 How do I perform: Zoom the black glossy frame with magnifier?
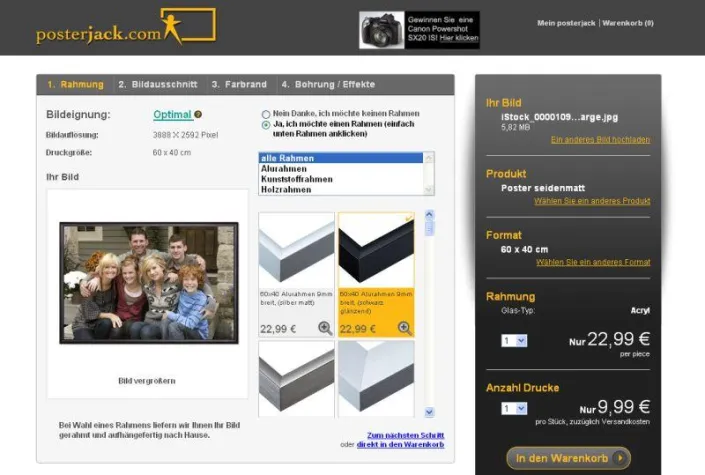point(405,328)
